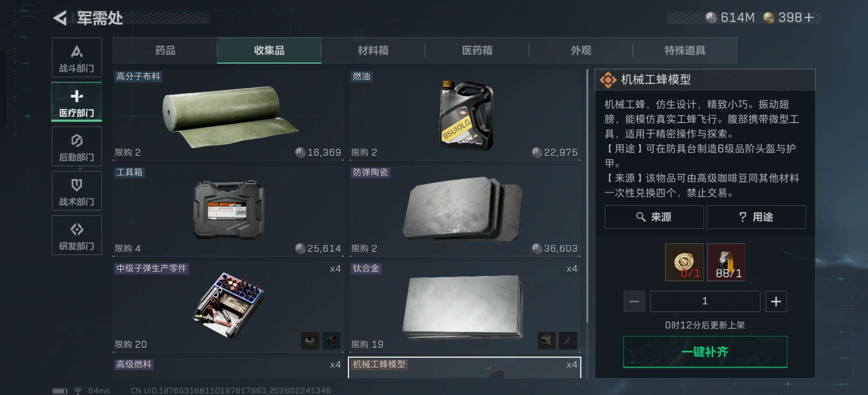Switch to the 药品 tab

coord(165,51)
